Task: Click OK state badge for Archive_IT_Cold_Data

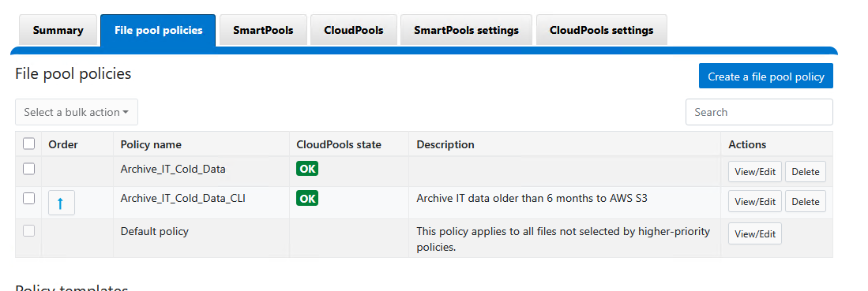Action: click(307, 169)
